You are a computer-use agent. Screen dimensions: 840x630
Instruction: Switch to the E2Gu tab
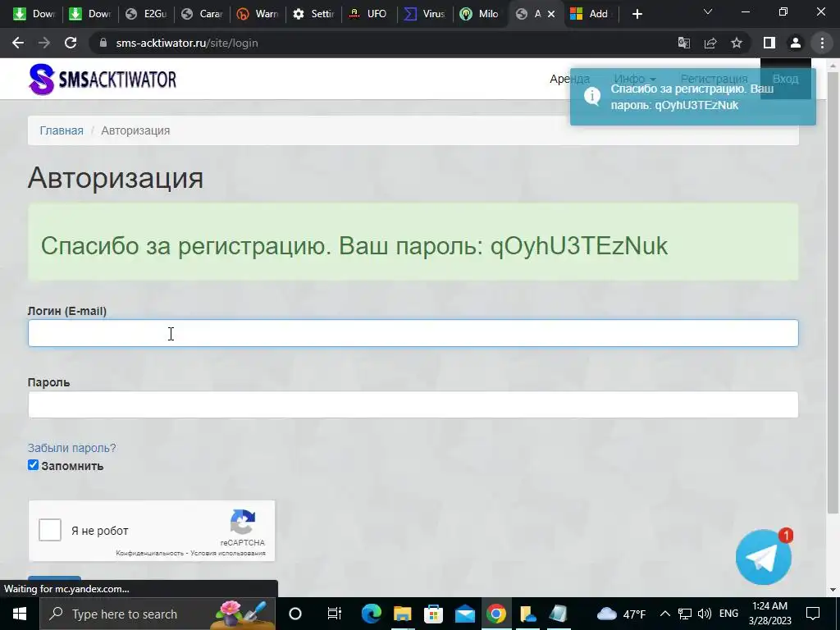tap(147, 14)
